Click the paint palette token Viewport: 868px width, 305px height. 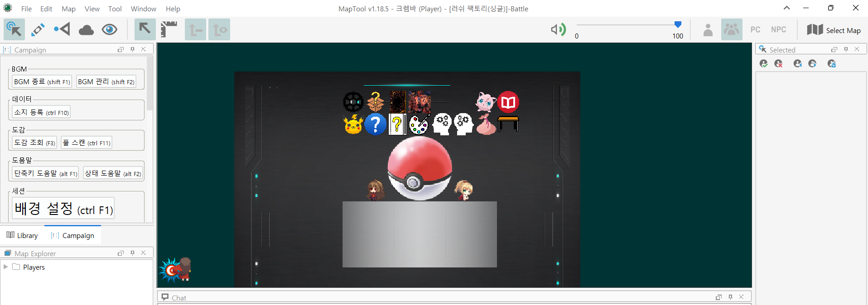click(420, 124)
